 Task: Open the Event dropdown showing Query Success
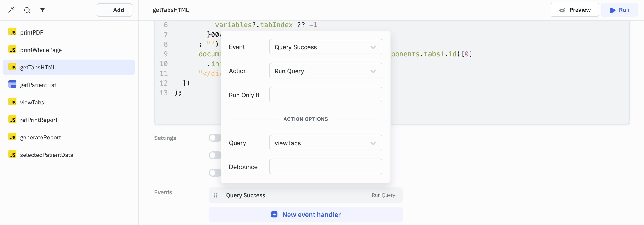coord(325,47)
